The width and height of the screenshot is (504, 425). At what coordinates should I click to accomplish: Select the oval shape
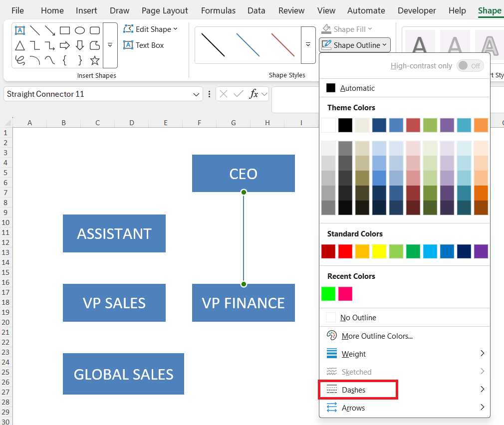pos(80,30)
